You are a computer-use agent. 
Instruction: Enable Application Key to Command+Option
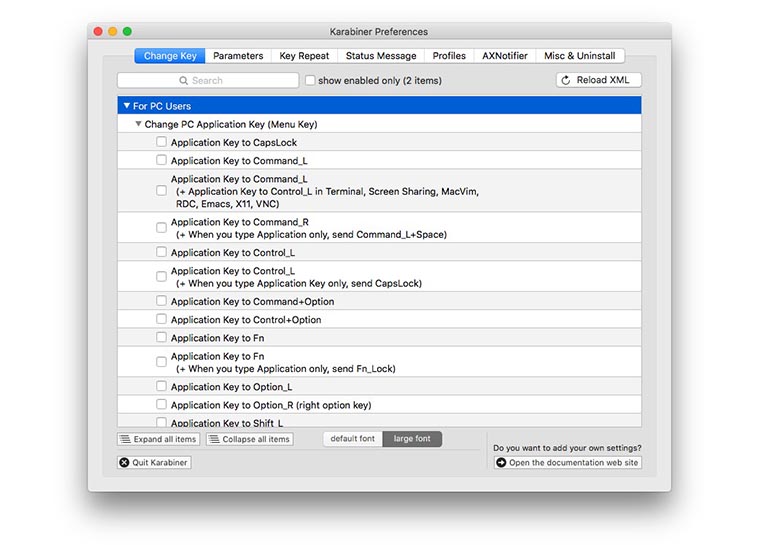click(161, 301)
